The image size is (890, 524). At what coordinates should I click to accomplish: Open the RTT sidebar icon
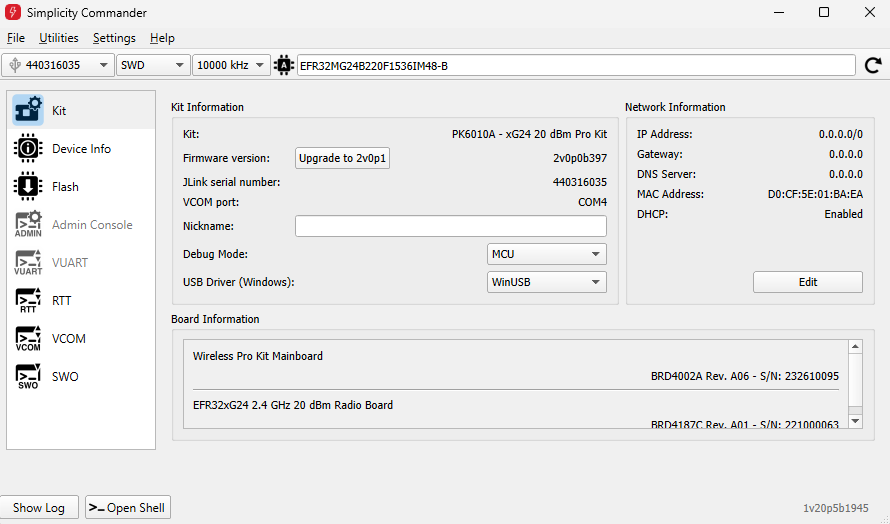(28, 300)
